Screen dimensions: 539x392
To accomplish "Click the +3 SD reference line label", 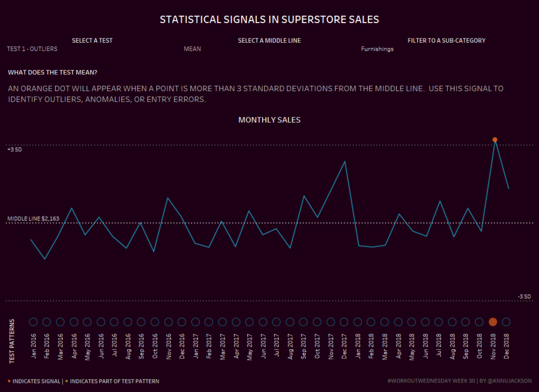I will click(x=14, y=150).
